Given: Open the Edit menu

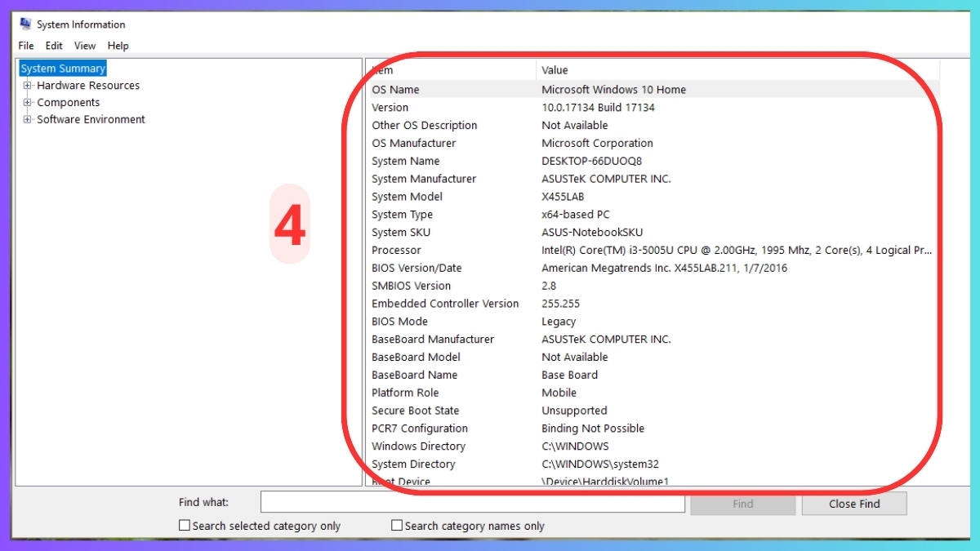Looking at the screenshot, I should coord(54,46).
